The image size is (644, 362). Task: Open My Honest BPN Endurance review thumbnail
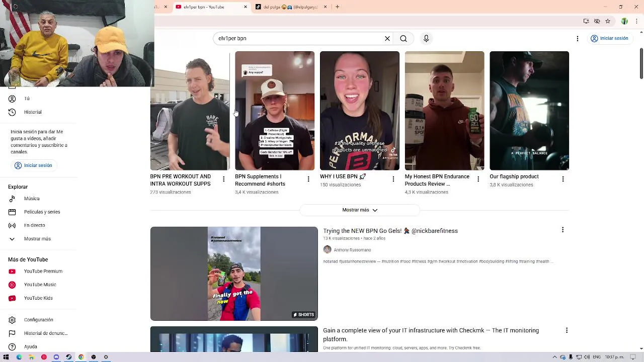tap(445, 111)
